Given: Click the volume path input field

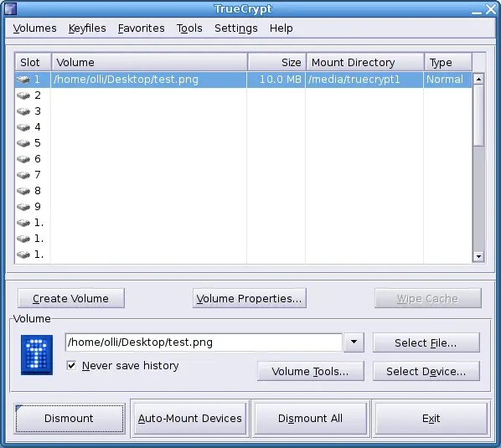Looking at the screenshot, I should pos(204,342).
